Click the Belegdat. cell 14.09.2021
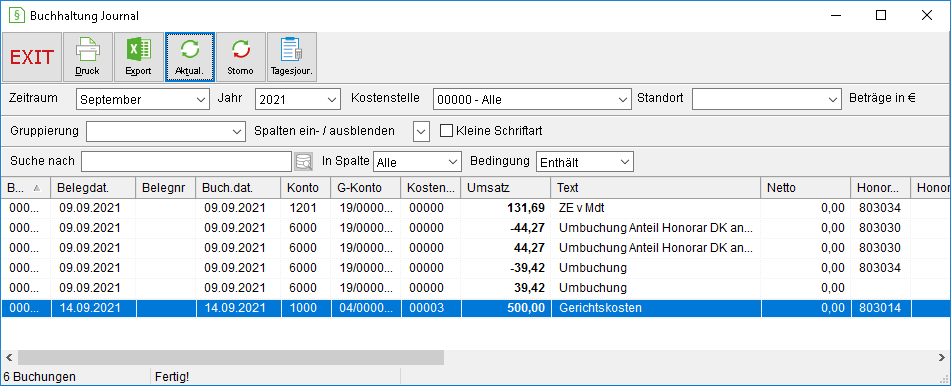The height and width of the screenshot is (387, 952). click(89, 308)
